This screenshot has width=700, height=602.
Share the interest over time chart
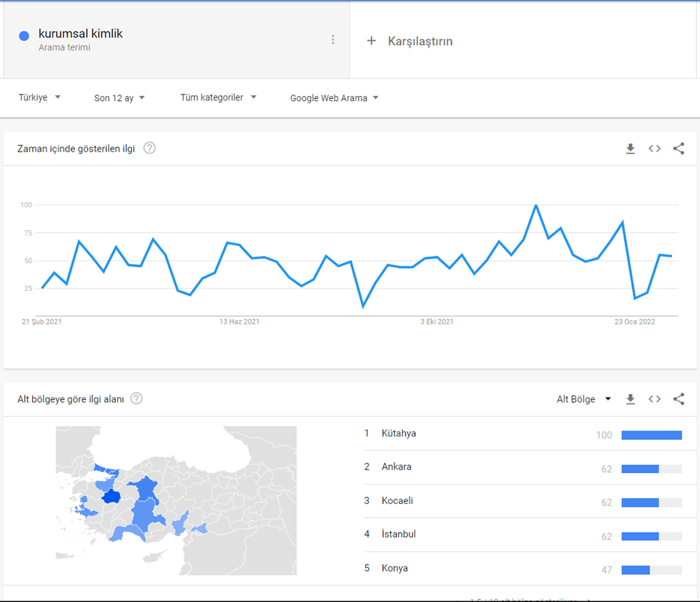pyautogui.click(x=679, y=148)
